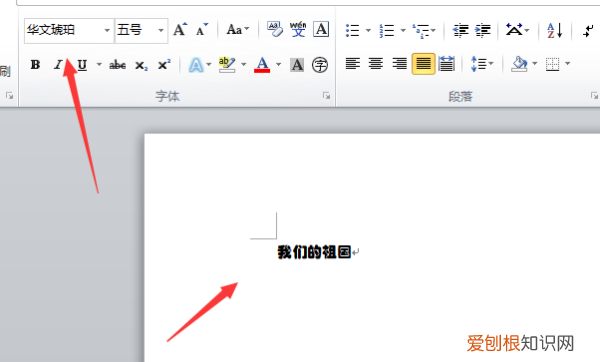
Task: Open the underline style dropdown arrow
Action: pos(99,64)
